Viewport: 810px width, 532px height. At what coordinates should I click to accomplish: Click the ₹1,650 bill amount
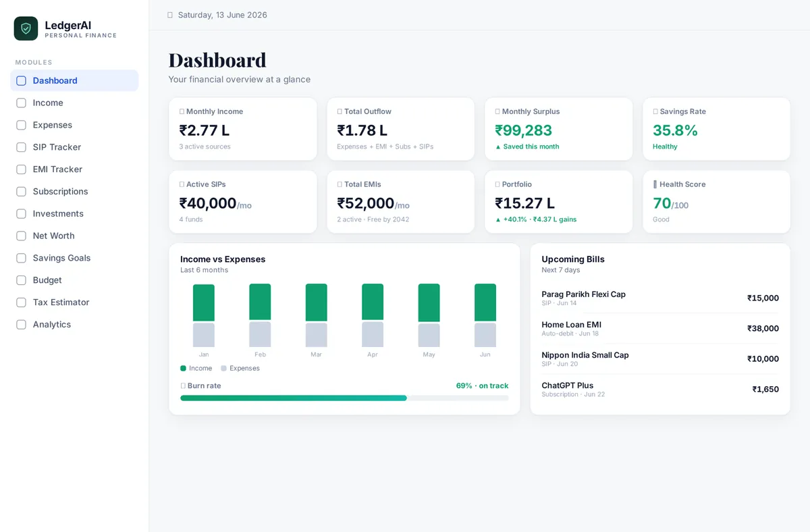(765, 389)
